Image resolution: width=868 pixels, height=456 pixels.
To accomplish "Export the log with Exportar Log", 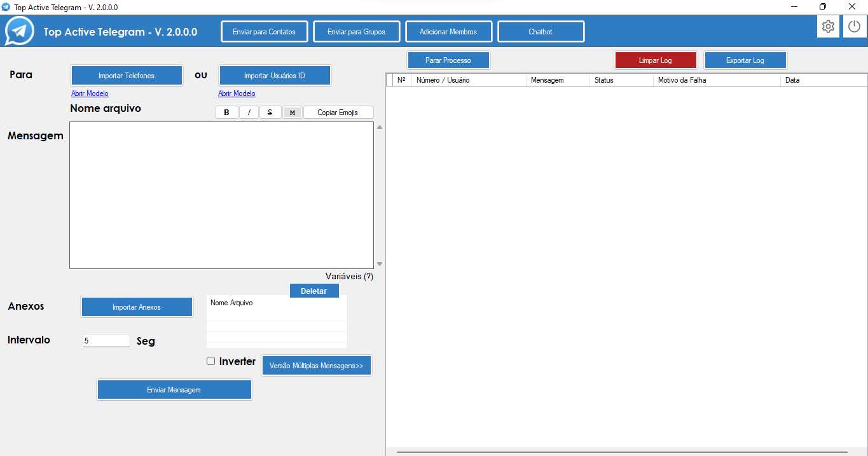I will tap(745, 60).
